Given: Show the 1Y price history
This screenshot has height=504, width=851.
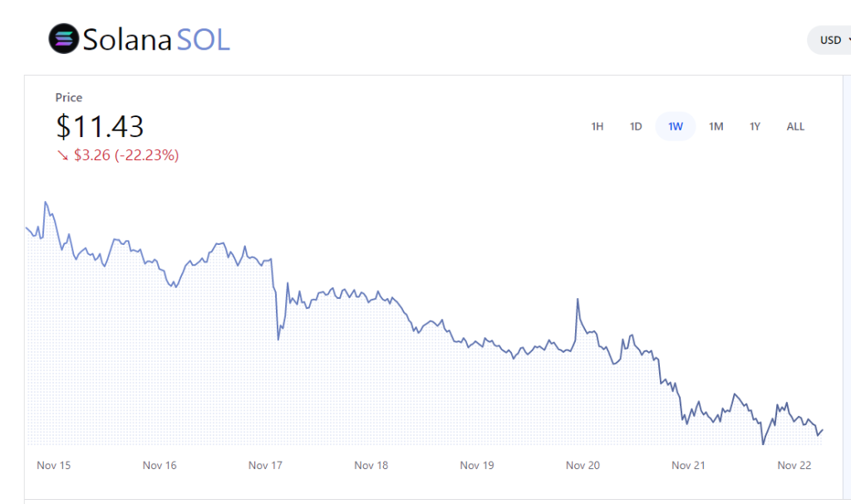Looking at the screenshot, I should coord(755,127).
